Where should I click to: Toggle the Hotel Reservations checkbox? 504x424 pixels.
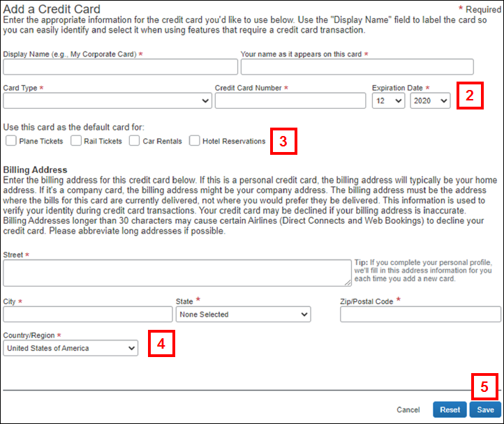coord(195,141)
